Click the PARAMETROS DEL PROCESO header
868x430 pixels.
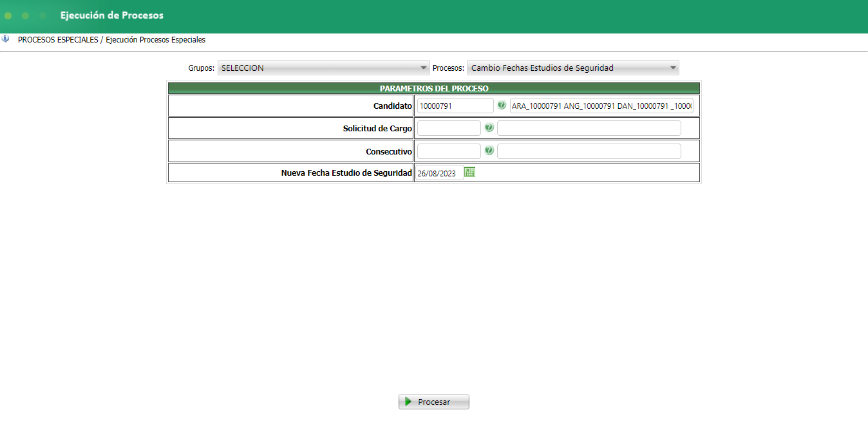tap(433, 88)
